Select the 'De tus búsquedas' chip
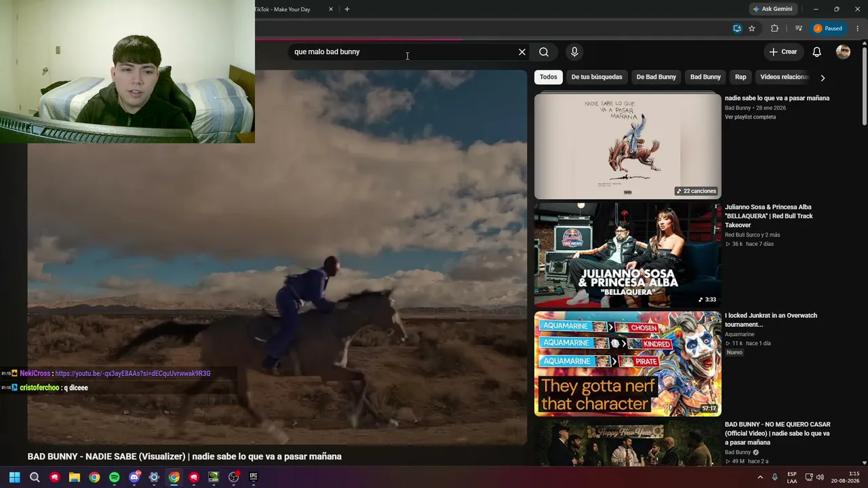This screenshot has width=868, height=488. pos(597,77)
